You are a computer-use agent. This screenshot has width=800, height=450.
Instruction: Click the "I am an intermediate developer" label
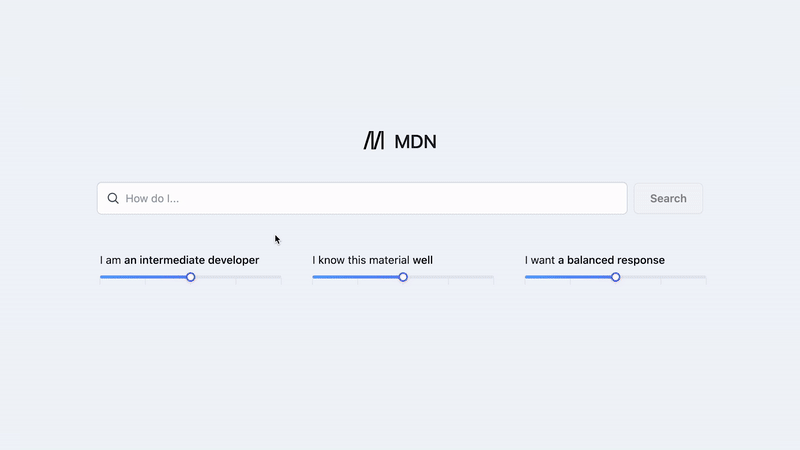[x=180, y=260]
